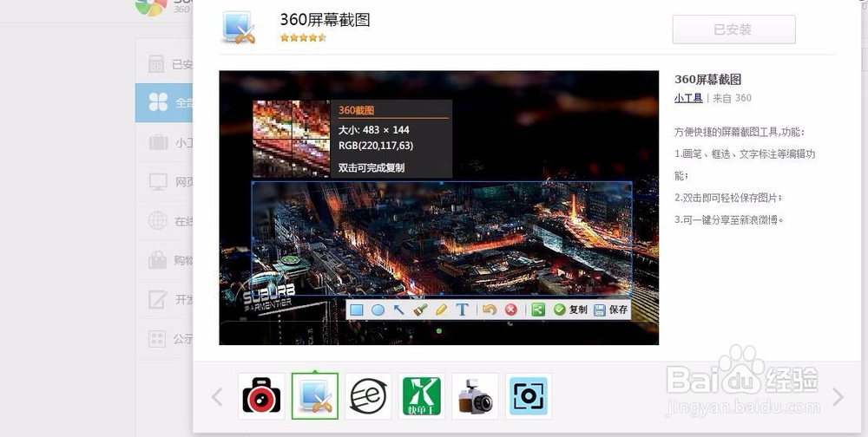868x437 pixels.
Task: Select rectangle tool in preview toolbar
Action: click(357, 310)
